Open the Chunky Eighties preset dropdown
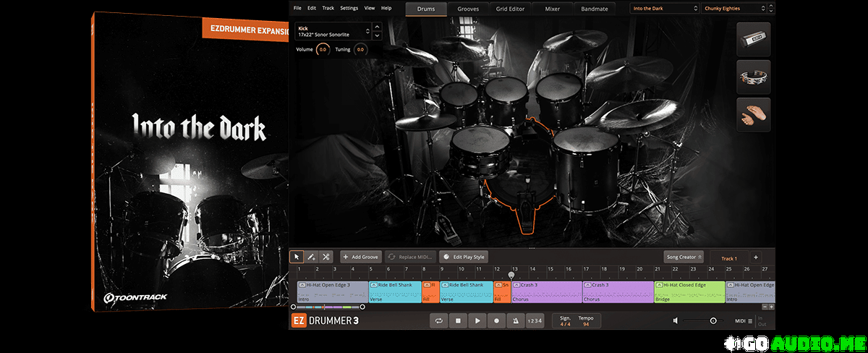 (733, 9)
